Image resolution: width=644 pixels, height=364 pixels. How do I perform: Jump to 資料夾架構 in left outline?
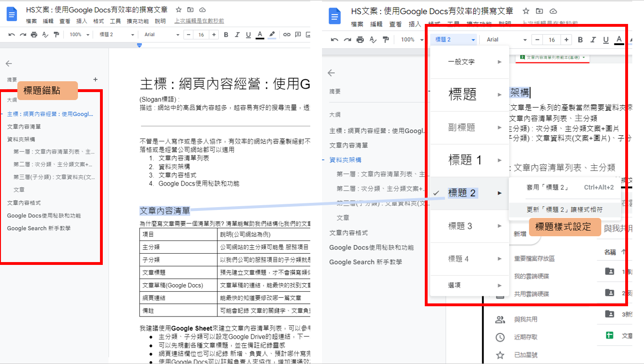(x=21, y=139)
